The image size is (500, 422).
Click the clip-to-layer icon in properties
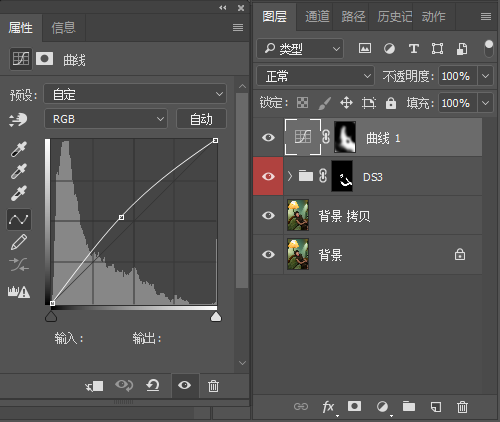94,386
